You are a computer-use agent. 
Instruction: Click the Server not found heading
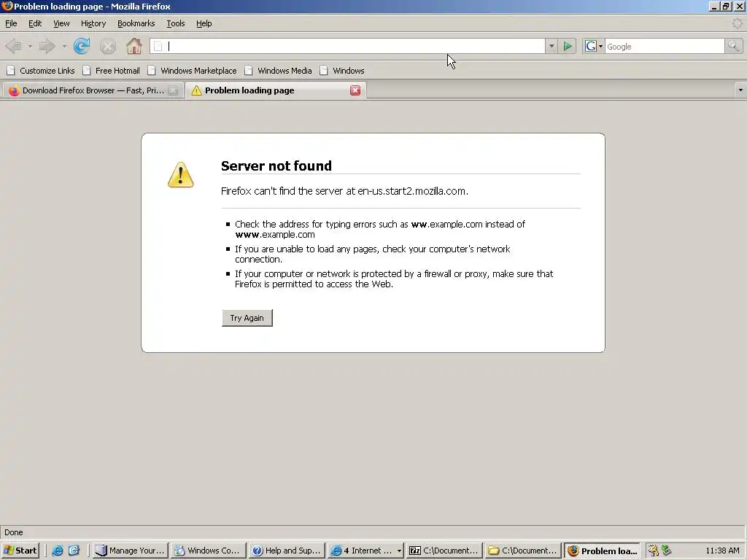(x=276, y=166)
